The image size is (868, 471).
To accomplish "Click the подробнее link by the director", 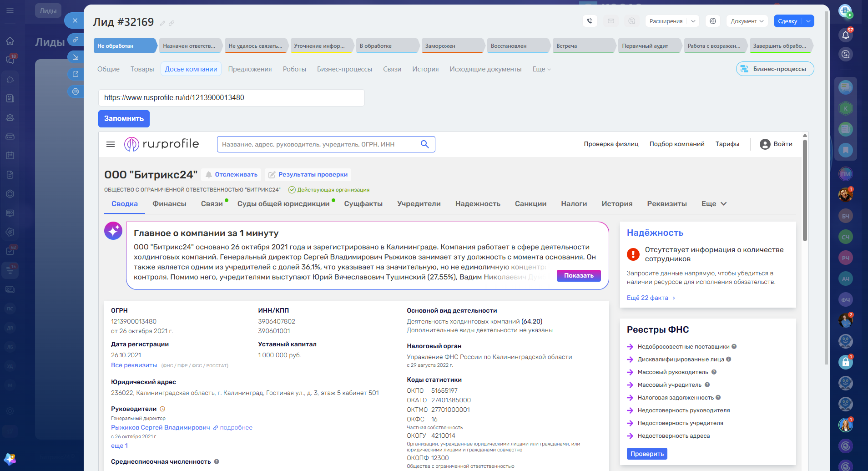I will coord(232,428).
